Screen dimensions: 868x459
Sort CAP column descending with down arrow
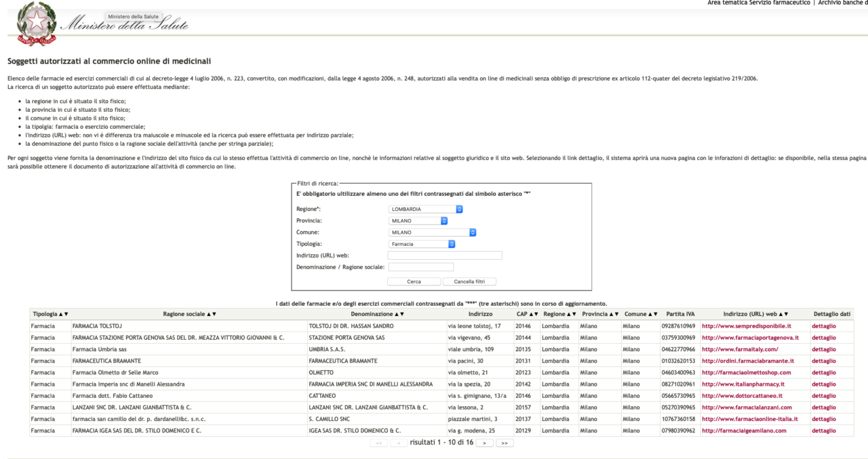point(536,315)
